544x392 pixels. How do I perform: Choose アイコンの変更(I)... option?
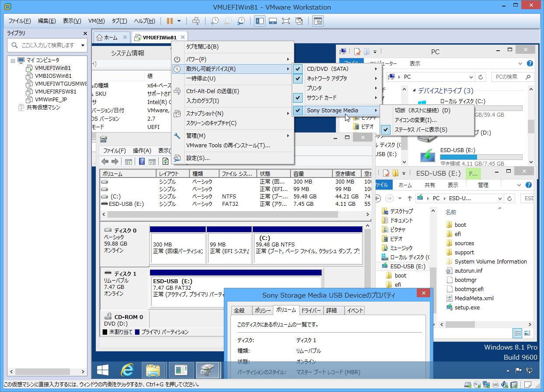(428, 120)
